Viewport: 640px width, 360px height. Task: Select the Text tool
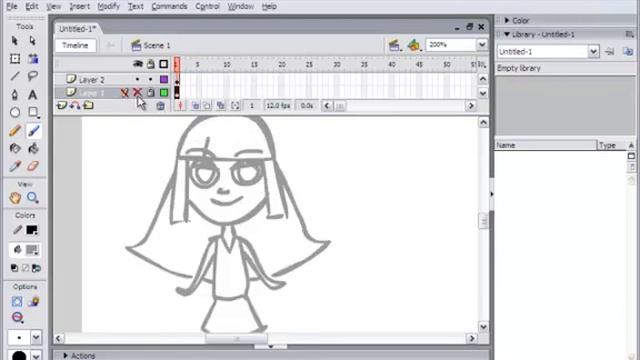33,95
